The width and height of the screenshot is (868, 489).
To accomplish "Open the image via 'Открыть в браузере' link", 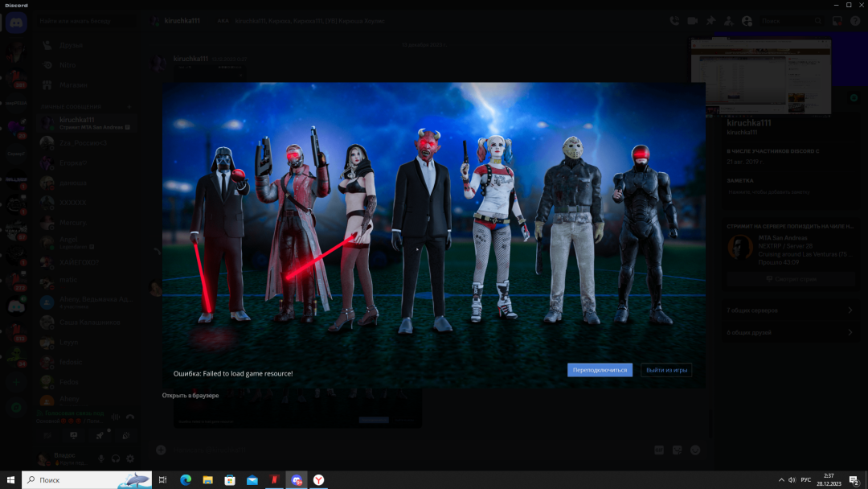I will (x=190, y=396).
